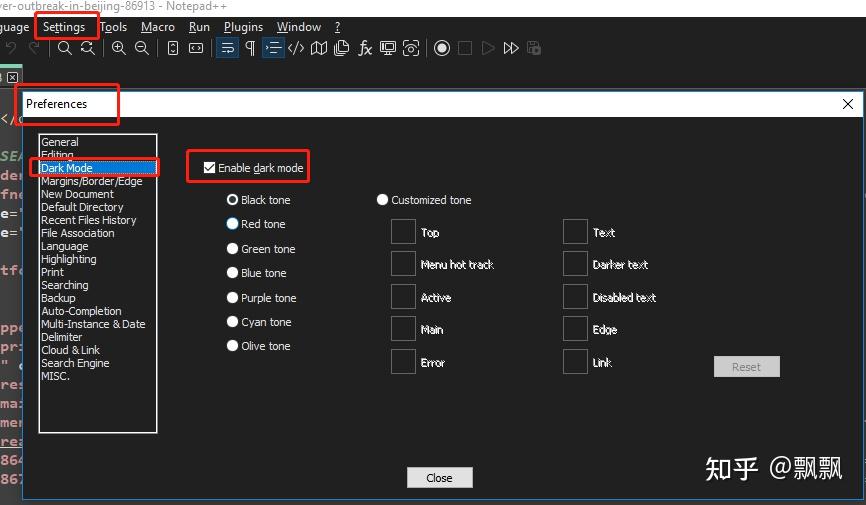Choose the Green tone radio button
Screen dimensions: 866x505
click(233, 249)
